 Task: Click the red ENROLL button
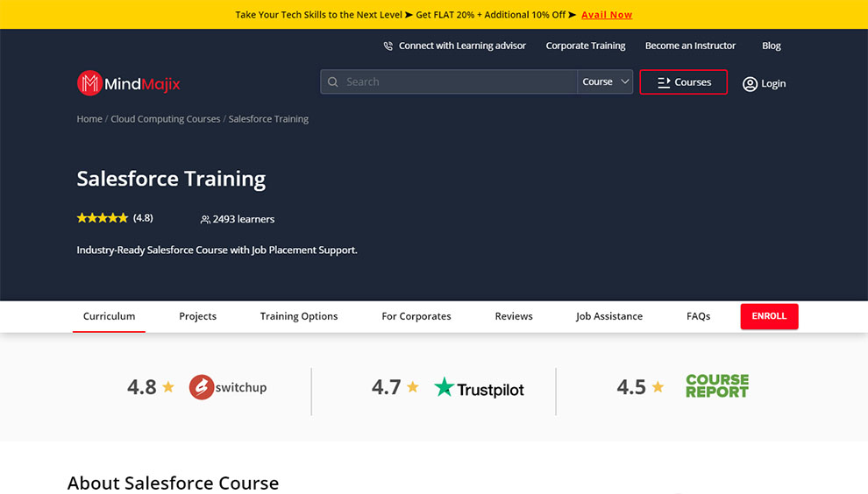[x=770, y=316]
